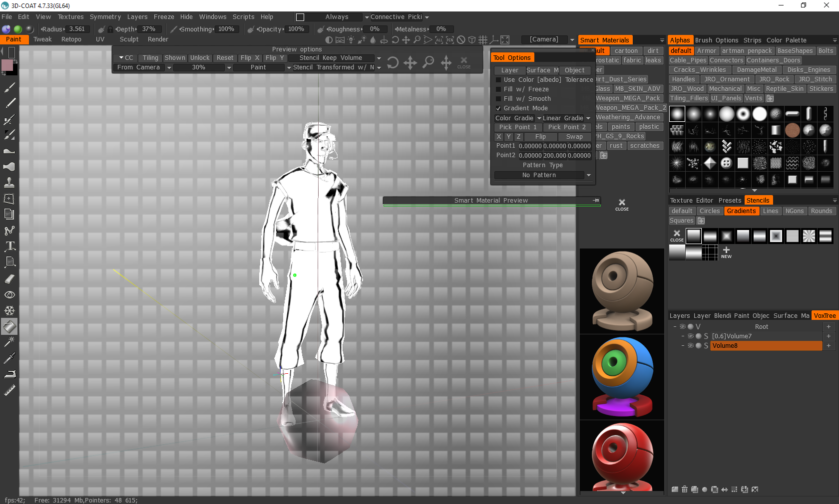Click the Eye tool icon in the left toolbar
The image size is (839, 504).
9,295
